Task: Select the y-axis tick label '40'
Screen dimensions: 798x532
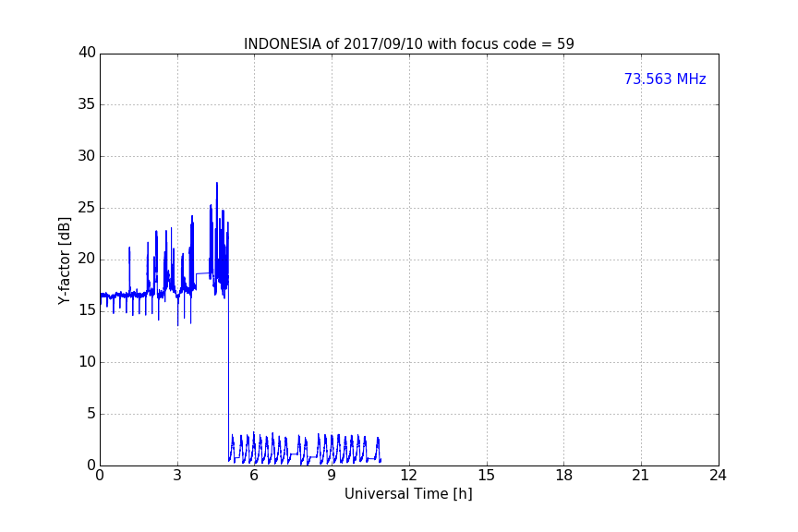Action: click(x=87, y=53)
